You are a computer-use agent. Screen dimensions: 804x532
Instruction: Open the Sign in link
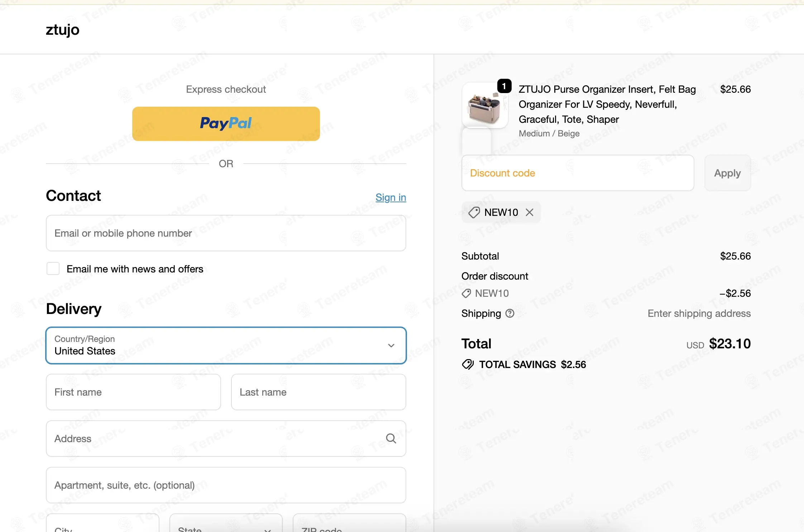[391, 197]
